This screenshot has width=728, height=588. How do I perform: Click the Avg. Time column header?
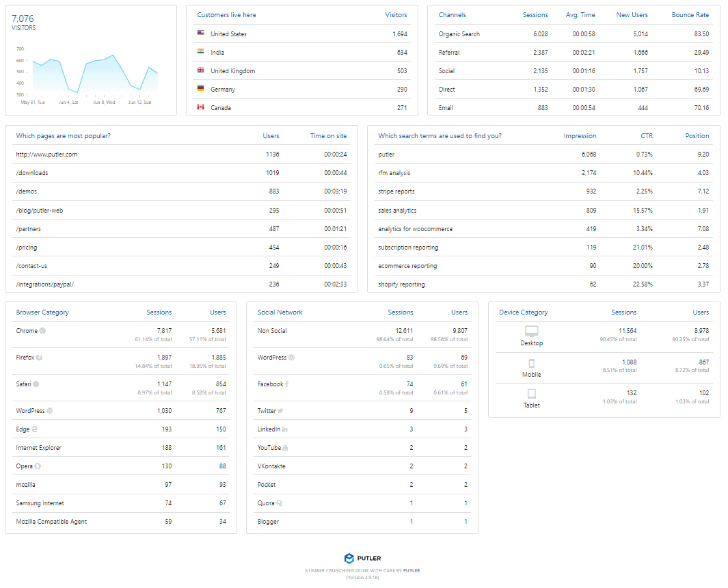point(580,15)
